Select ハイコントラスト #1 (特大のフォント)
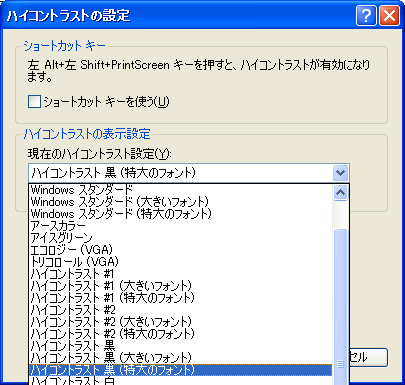Viewport: 405px width, 385px height. click(180, 298)
